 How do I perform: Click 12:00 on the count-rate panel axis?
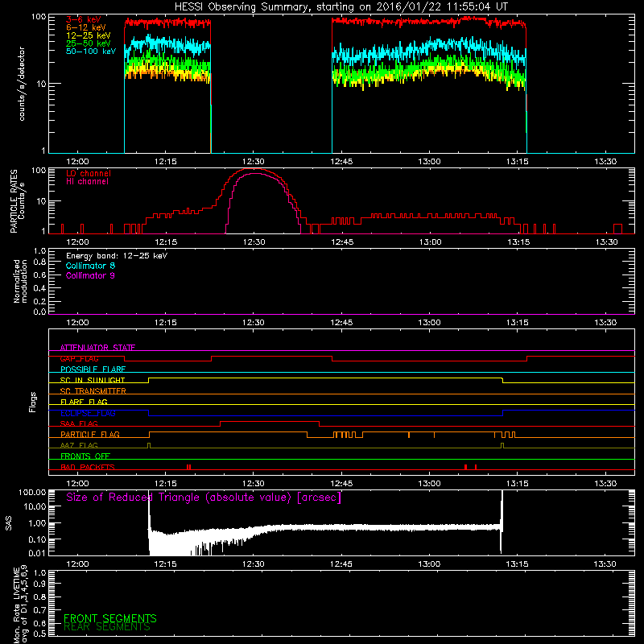(x=77, y=162)
